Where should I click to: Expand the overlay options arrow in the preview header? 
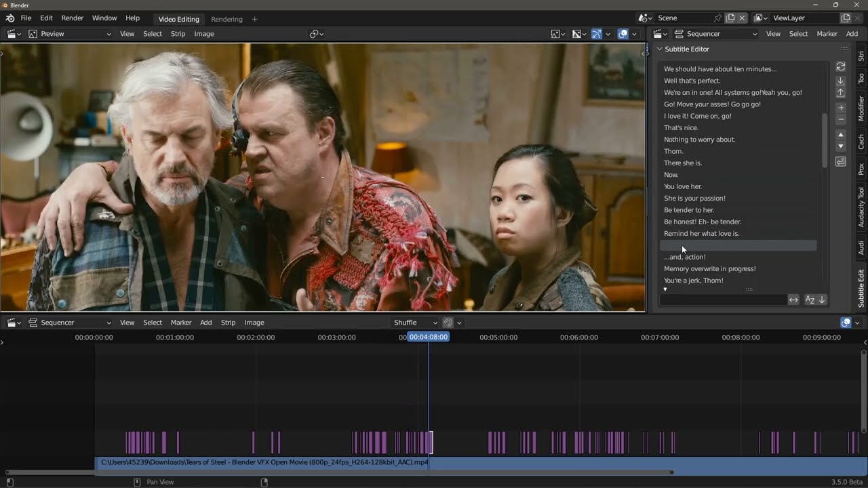coord(634,34)
